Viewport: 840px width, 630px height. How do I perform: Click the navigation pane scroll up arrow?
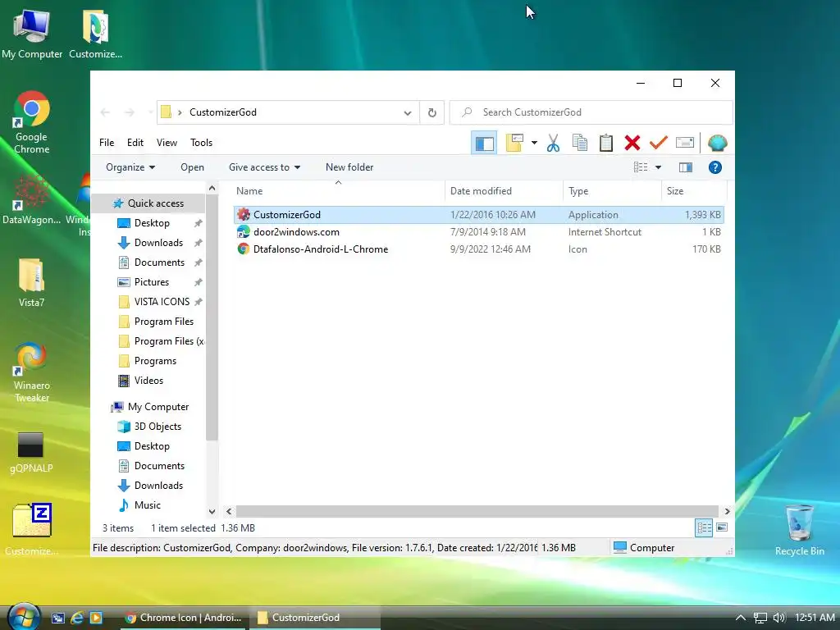click(x=212, y=188)
